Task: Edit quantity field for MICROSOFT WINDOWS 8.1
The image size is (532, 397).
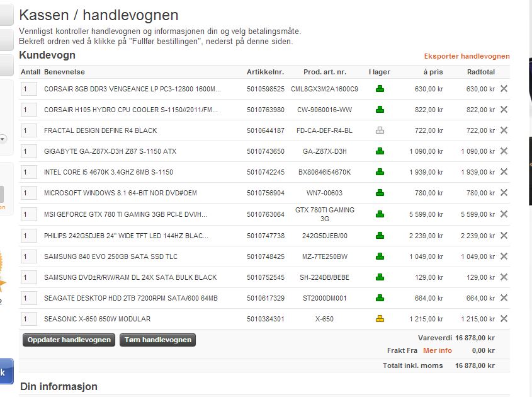Action: coord(29,193)
